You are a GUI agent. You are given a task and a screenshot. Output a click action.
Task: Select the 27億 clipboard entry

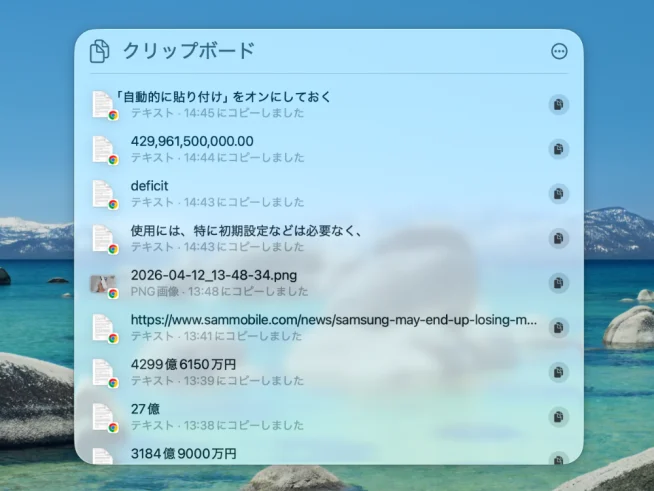pos(145,409)
